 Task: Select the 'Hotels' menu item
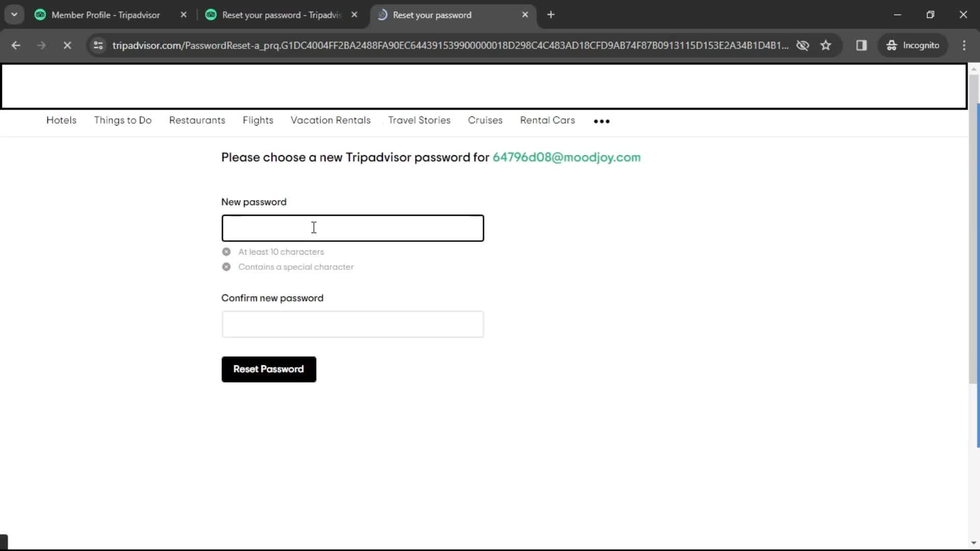61,120
